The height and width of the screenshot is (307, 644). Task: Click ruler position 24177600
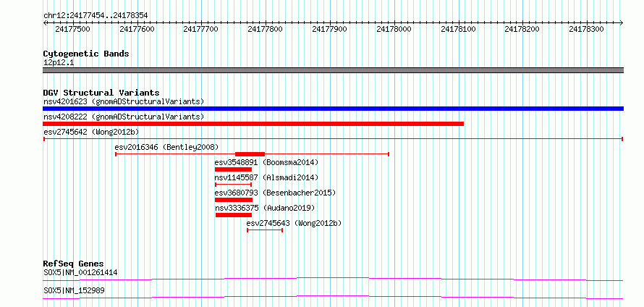click(137, 30)
